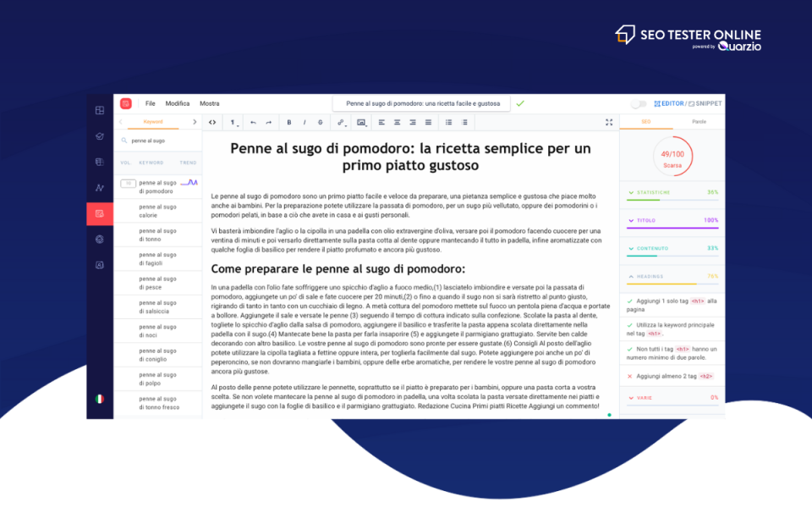The image size is (812, 508).
Task: Redo the last edit
Action: click(x=269, y=122)
